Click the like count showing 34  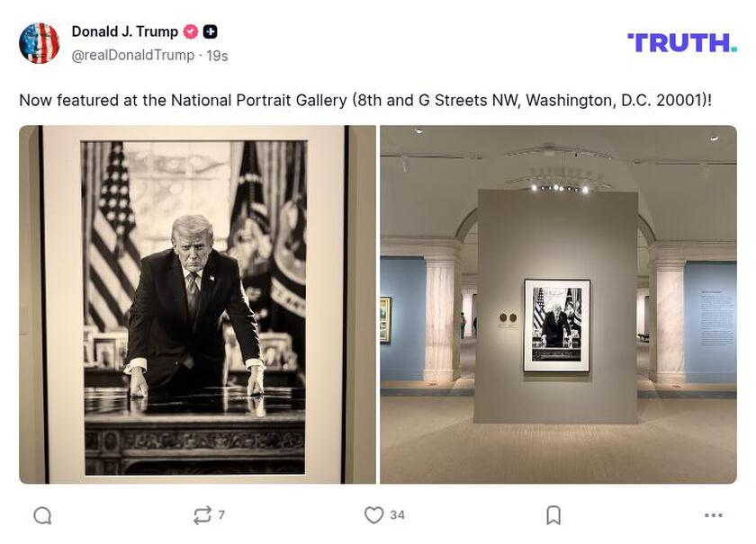[395, 514]
